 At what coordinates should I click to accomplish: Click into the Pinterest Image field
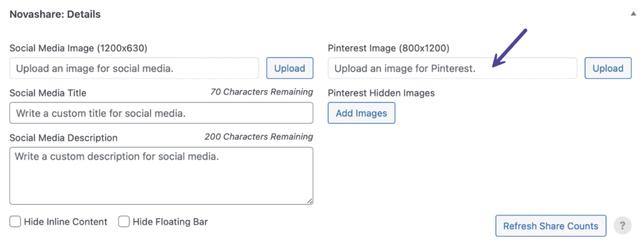pyautogui.click(x=453, y=68)
